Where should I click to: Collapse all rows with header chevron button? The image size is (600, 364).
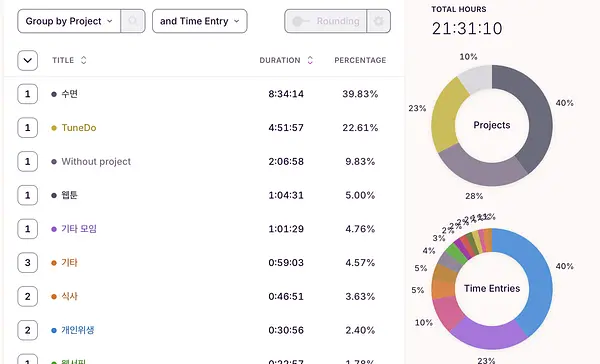point(28,60)
